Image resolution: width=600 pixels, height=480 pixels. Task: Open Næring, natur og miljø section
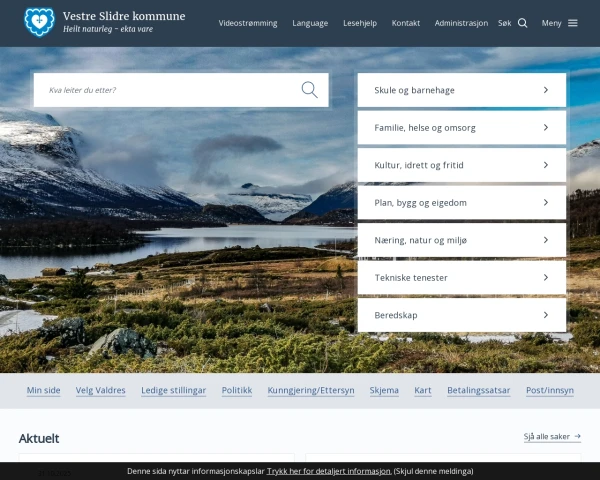461,240
